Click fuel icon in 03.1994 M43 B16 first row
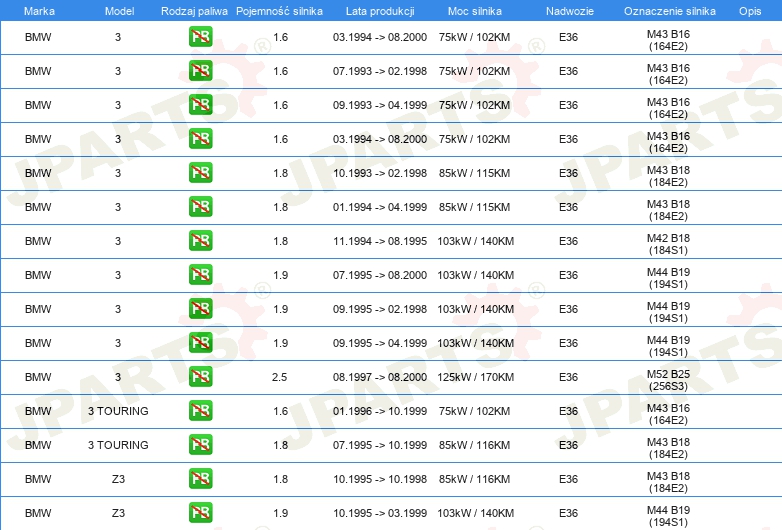The height and width of the screenshot is (530, 782). click(x=200, y=37)
